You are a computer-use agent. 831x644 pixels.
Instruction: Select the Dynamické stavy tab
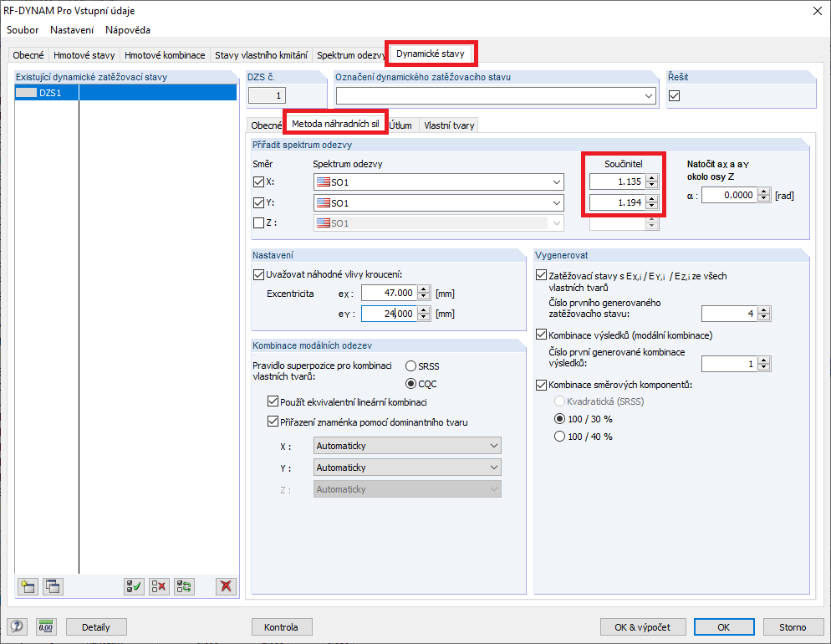(x=431, y=54)
